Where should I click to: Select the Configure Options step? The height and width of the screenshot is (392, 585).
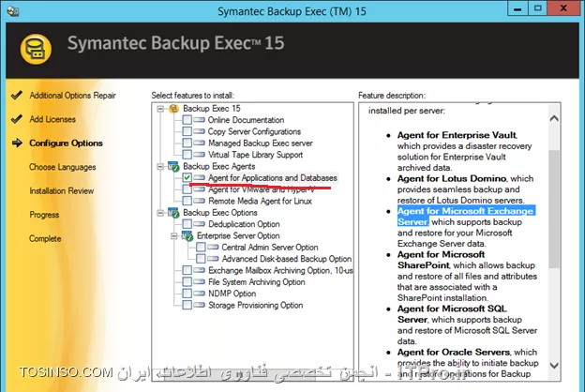[x=66, y=143]
